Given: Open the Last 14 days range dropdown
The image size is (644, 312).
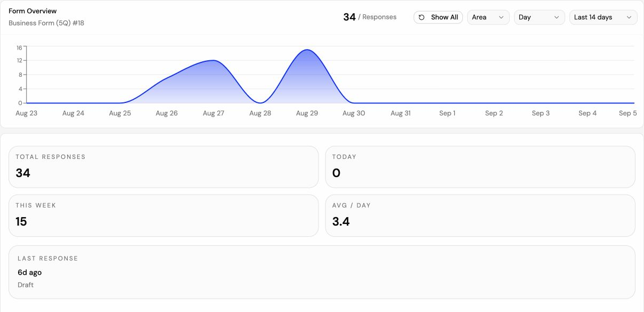Looking at the screenshot, I should coord(603,17).
